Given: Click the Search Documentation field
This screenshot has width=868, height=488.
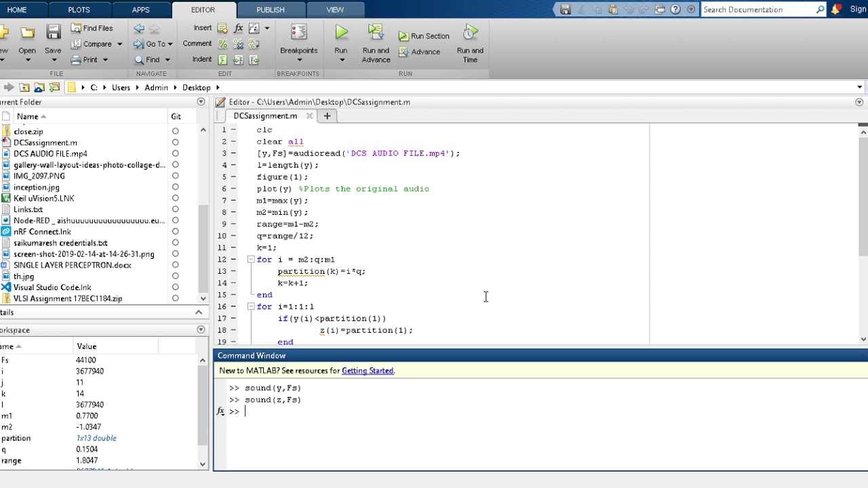Looking at the screenshot, I should (758, 9).
